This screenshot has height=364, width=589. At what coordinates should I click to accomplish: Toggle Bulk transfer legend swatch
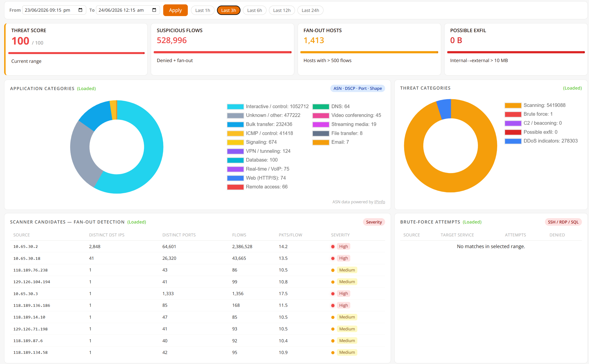(x=235, y=124)
